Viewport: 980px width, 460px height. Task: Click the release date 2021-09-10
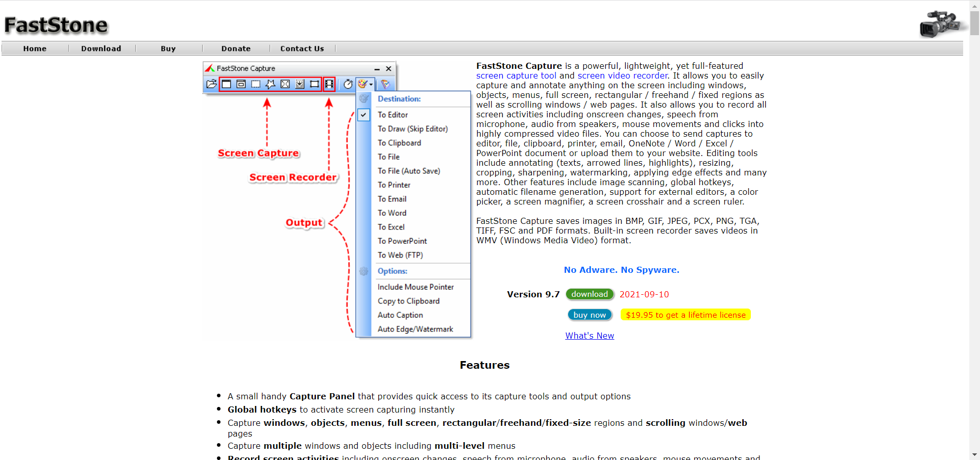(644, 294)
